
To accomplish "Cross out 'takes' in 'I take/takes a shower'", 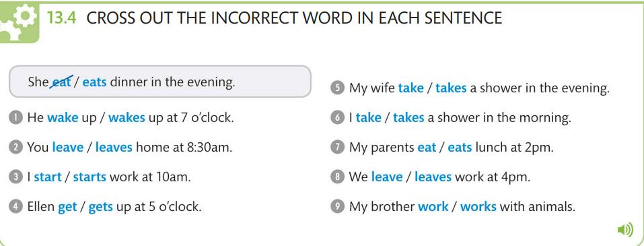I will 408,118.
